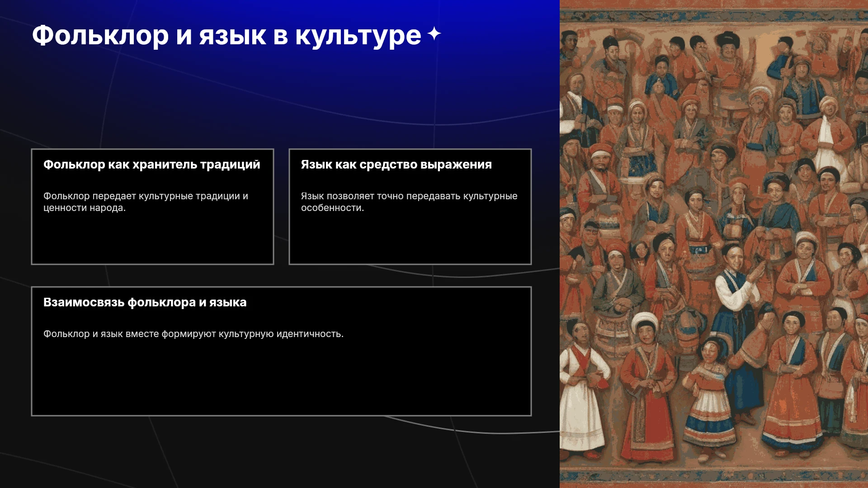The width and height of the screenshot is (868, 488).
Task: Select the wide bottom card box
Action: (x=281, y=351)
